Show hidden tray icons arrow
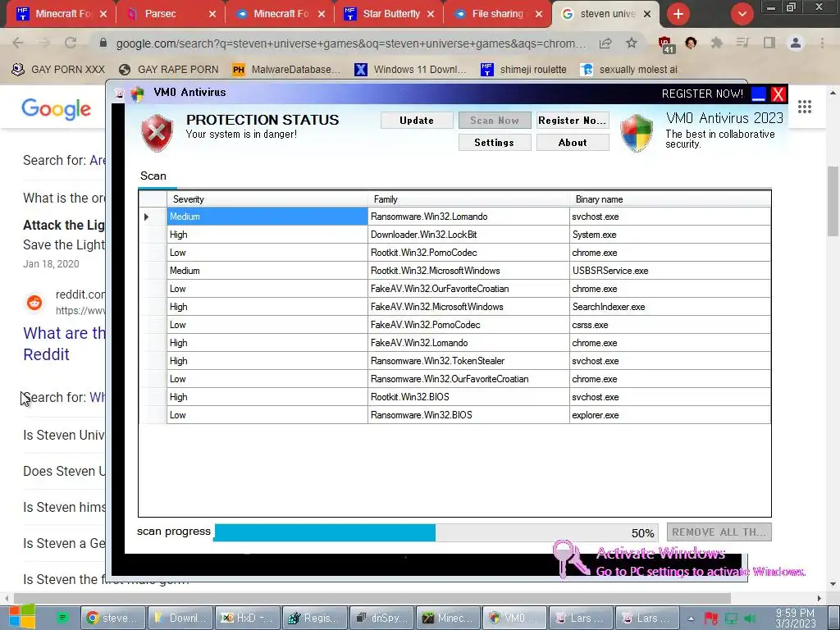840x630 pixels. click(691, 619)
